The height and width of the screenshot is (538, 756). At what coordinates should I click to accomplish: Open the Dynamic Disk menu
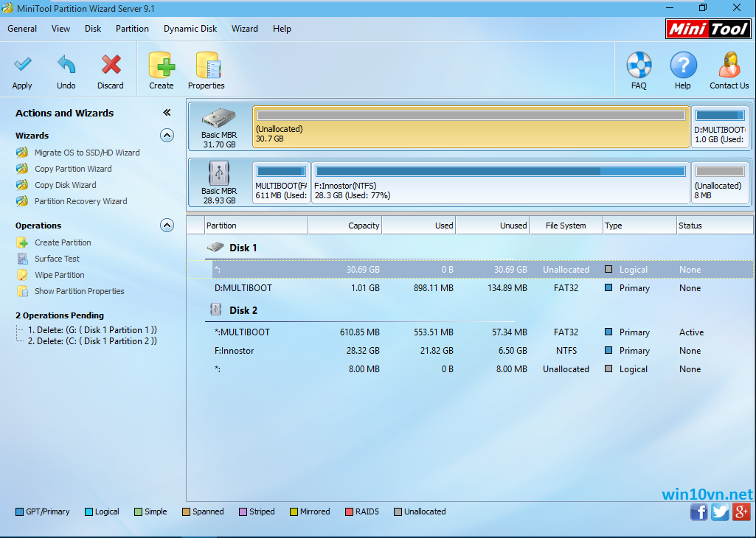(x=190, y=29)
